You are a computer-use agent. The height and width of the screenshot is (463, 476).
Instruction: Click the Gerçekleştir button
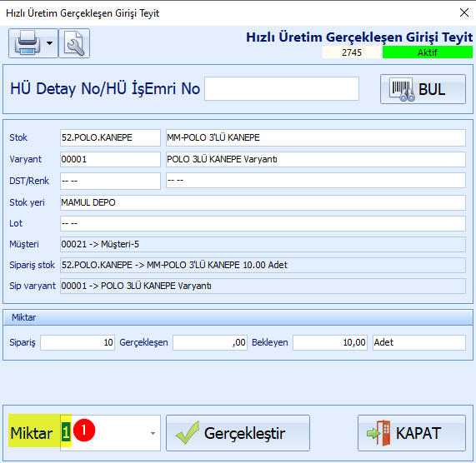(x=238, y=433)
